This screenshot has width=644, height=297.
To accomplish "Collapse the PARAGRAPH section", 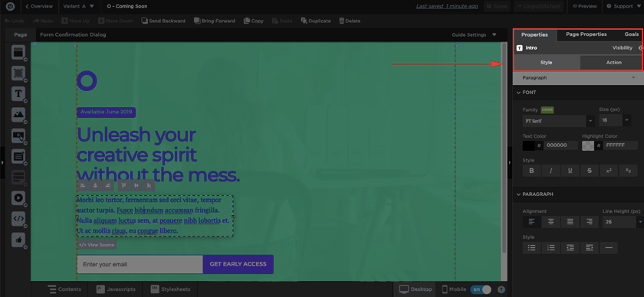I will 518,194.
